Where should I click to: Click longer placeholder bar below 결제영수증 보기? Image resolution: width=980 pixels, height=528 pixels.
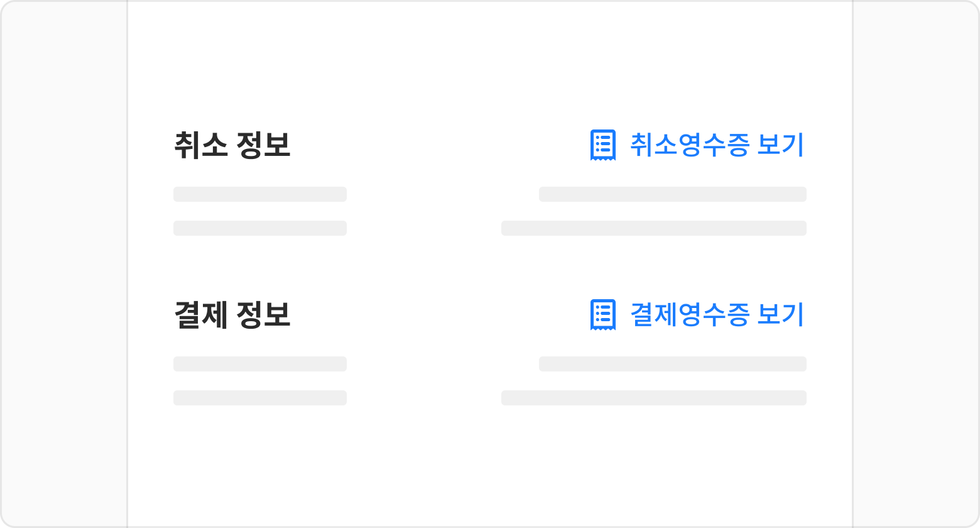point(653,398)
